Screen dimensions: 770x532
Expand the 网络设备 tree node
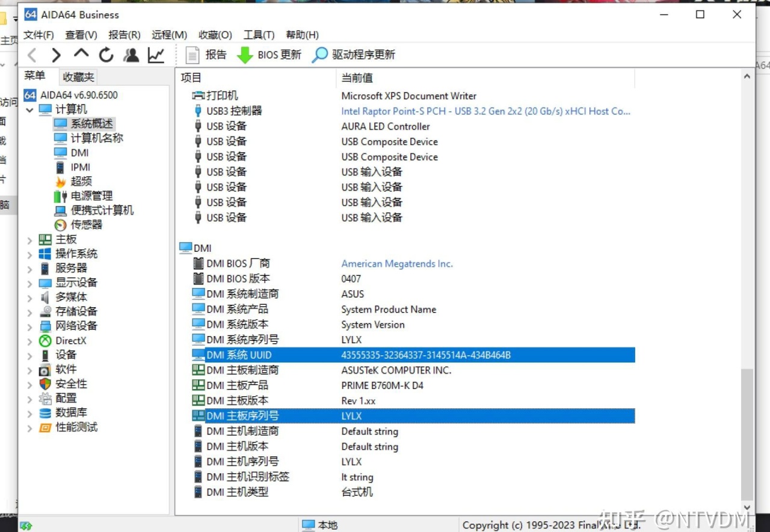point(29,326)
